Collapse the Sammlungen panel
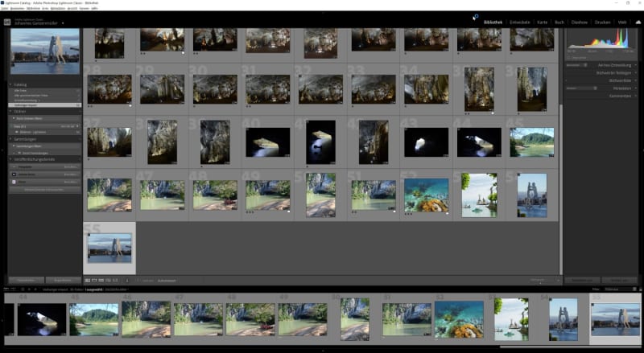Viewport: 644px width, 353px height. [10, 139]
